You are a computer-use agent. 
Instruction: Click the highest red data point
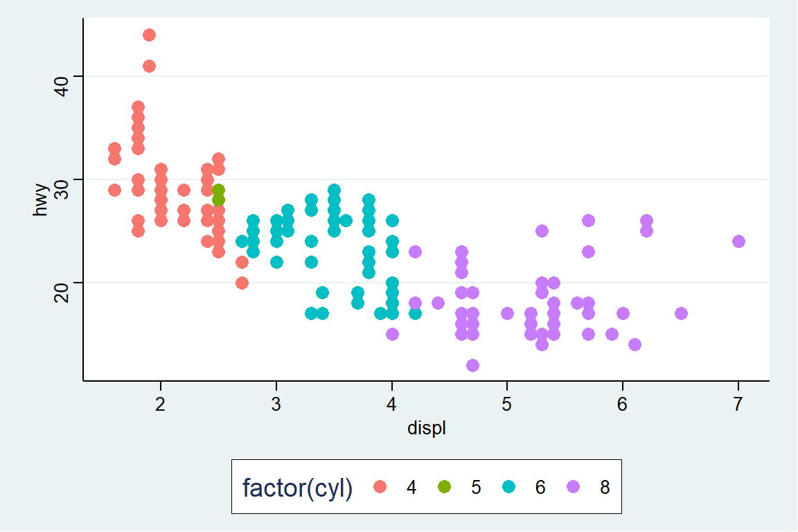149,35
